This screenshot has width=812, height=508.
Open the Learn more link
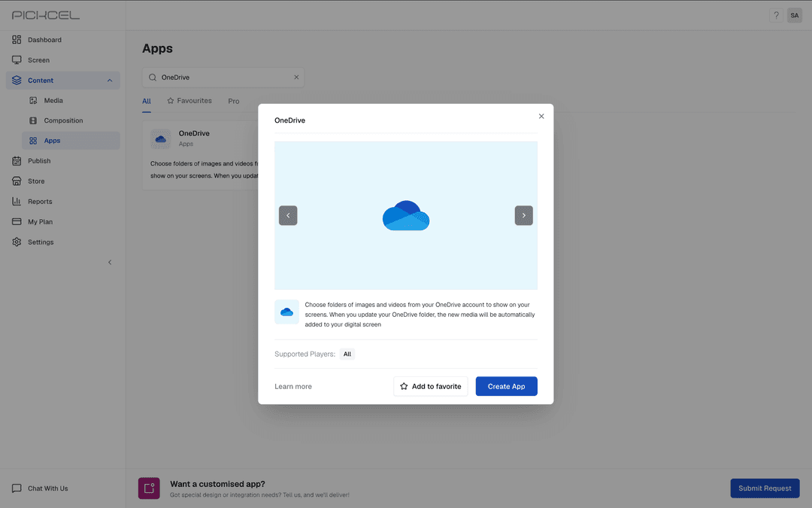(293, 386)
